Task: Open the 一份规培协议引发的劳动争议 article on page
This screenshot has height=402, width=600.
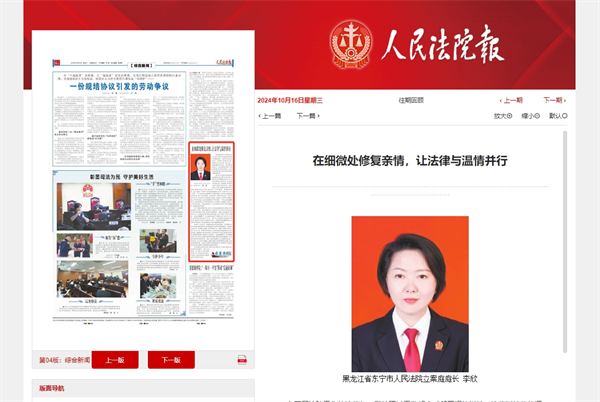Action: (x=119, y=118)
